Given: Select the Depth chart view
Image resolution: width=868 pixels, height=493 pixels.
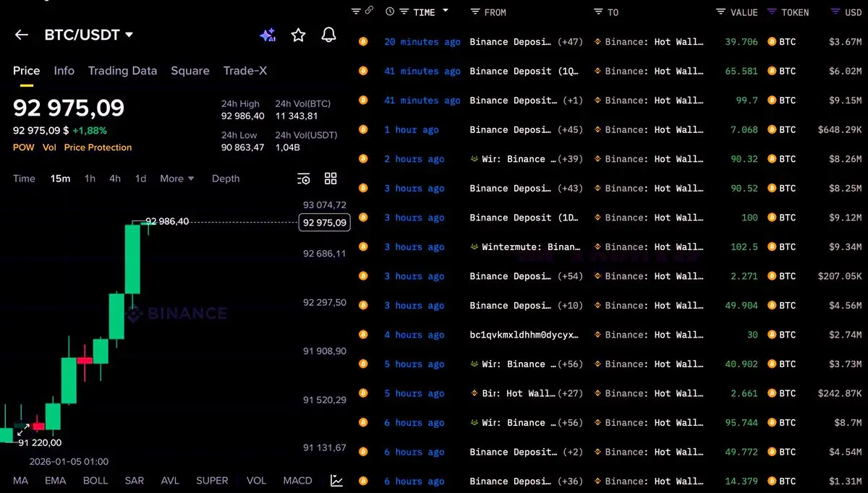Looking at the screenshot, I should click(226, 179).
